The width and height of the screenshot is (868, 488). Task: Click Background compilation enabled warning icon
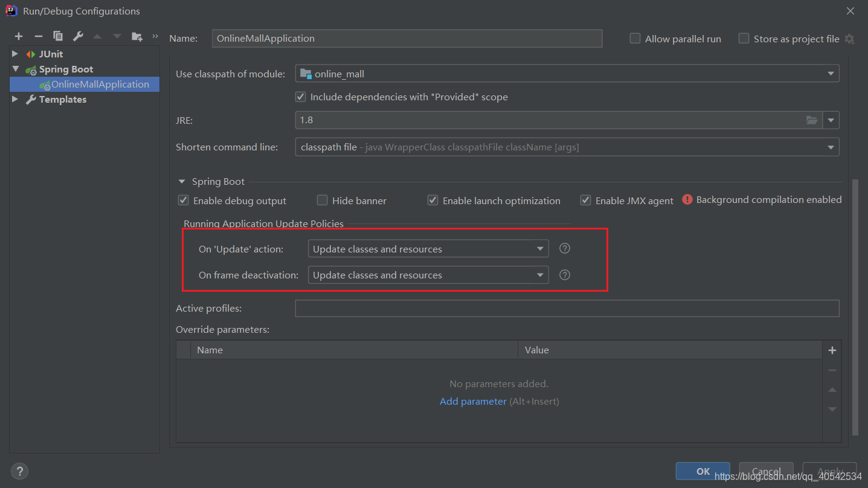click(687, 199)
